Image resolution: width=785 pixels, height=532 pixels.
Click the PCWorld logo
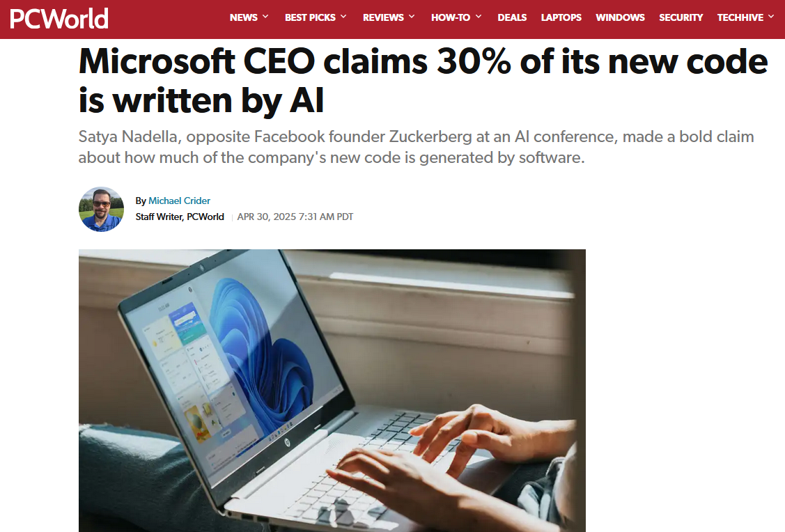tap(59, 17)
